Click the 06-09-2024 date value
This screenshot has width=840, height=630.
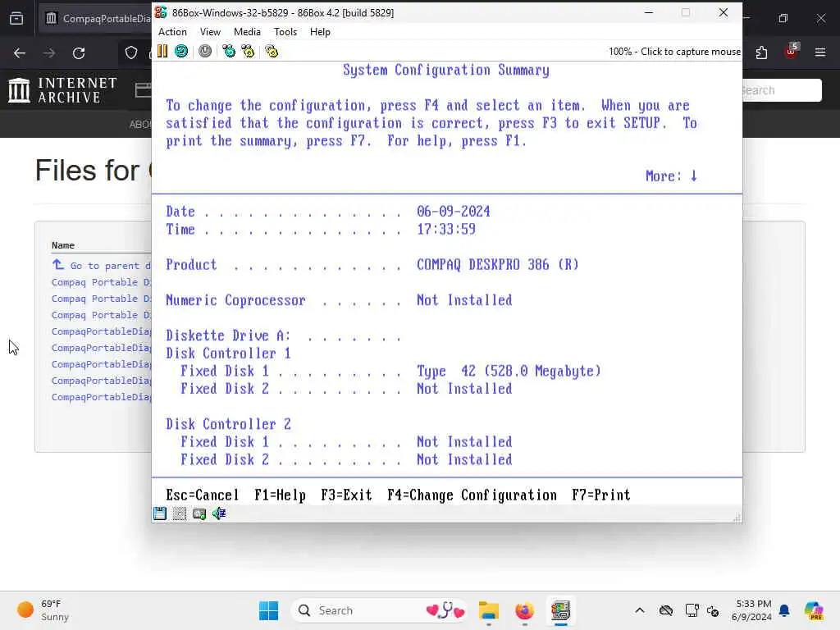click(x=453, y=212)
